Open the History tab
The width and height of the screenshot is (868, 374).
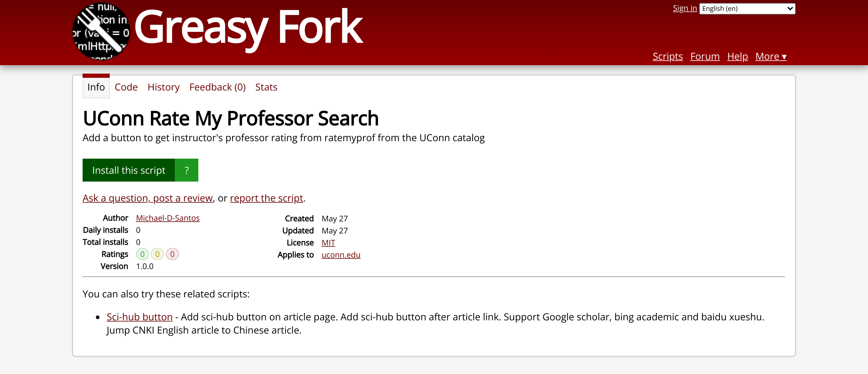pyautogui.click(x=163, y=87)
